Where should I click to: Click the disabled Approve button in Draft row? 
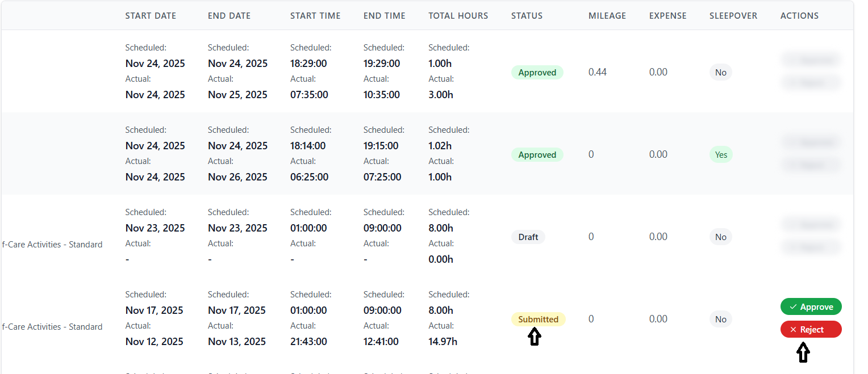point(811,224)
